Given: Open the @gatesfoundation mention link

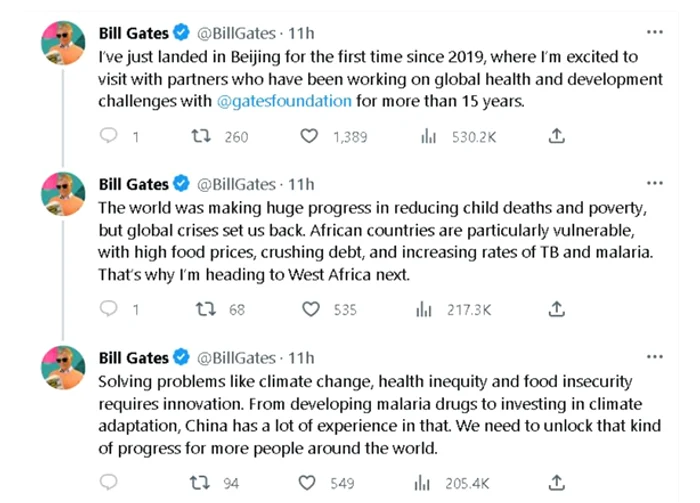Looking at the screenshot, I should tap(284, 101).
